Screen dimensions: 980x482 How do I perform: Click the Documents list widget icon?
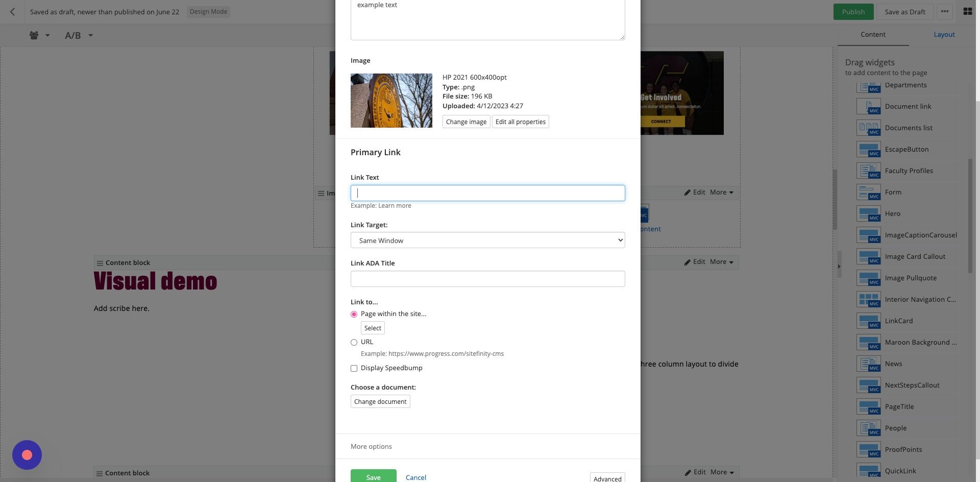point(868,128)
